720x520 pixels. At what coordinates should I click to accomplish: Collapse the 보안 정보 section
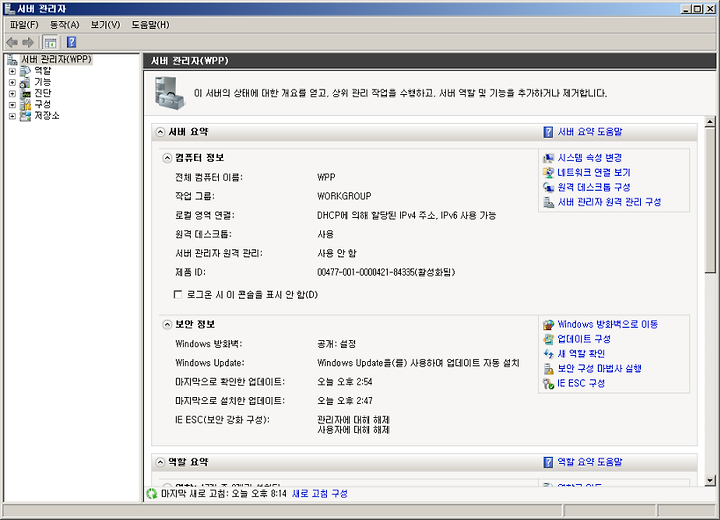167,325
